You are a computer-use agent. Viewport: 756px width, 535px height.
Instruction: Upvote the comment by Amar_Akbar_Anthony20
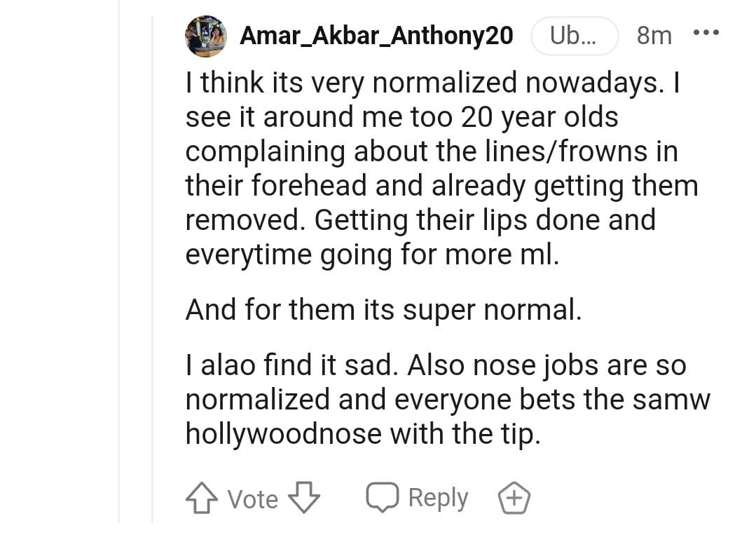pos(200,499)
